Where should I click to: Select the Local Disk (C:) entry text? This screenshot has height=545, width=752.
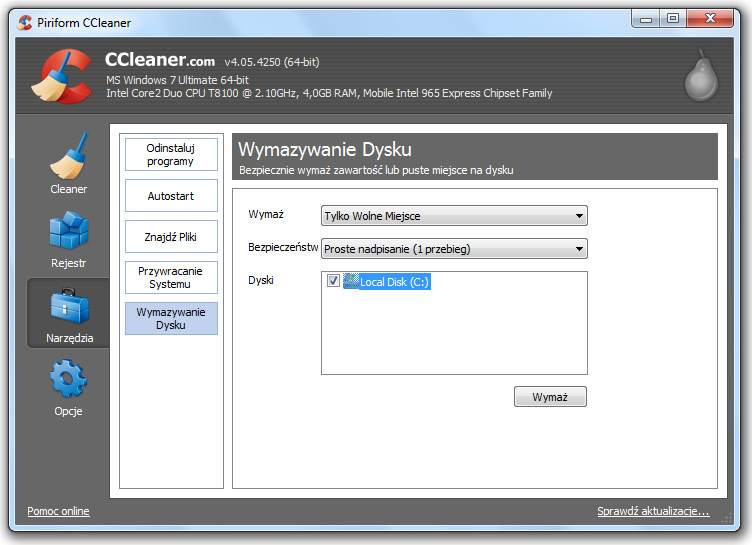pos(394,282)
